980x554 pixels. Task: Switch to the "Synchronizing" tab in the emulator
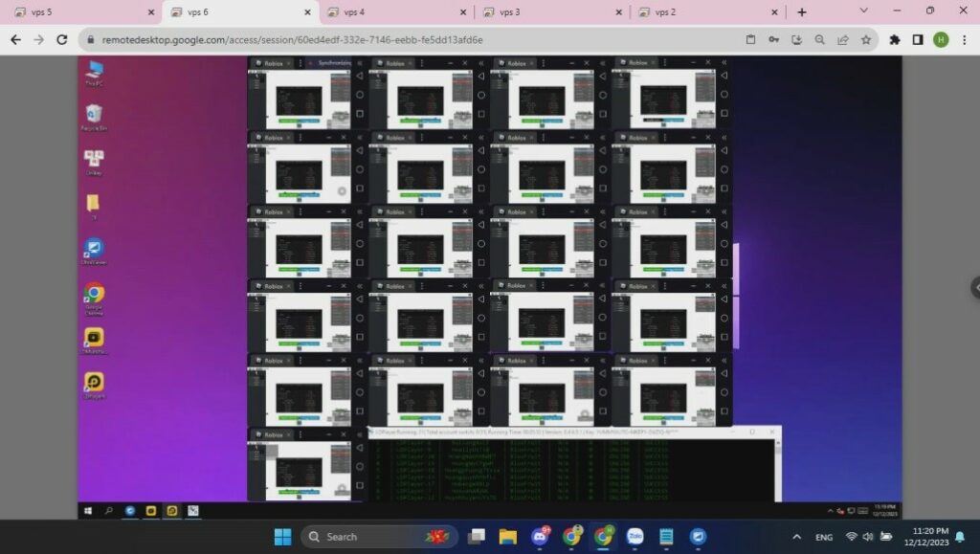click(x=330, y=63)
